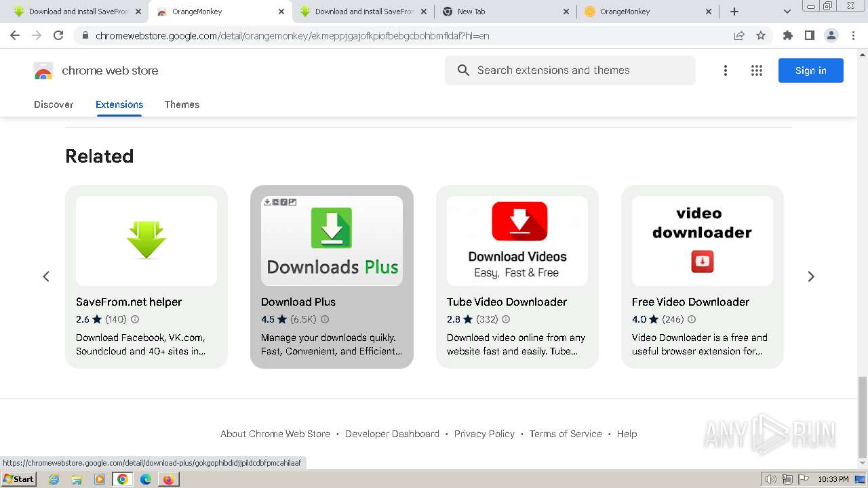Switch to the first SaveFrom browser tab
The height and width of the screenshot is (488, 868).
coord(77,12)
